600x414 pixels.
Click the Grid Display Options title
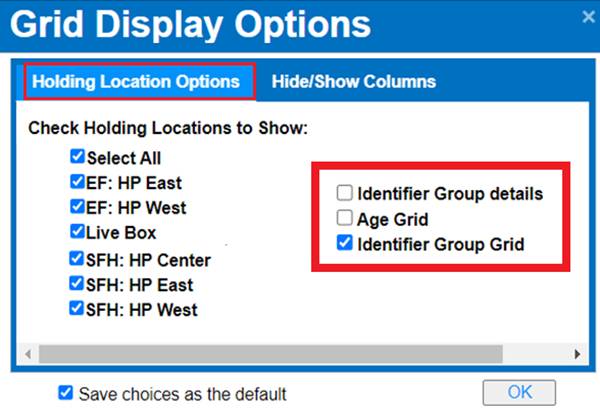pos(190,24)
